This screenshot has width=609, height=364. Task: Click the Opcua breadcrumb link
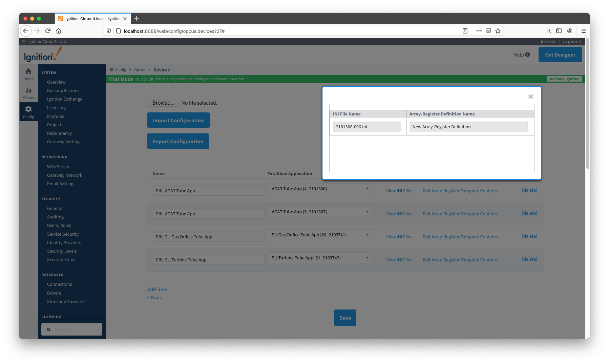(x=140, y=70)
